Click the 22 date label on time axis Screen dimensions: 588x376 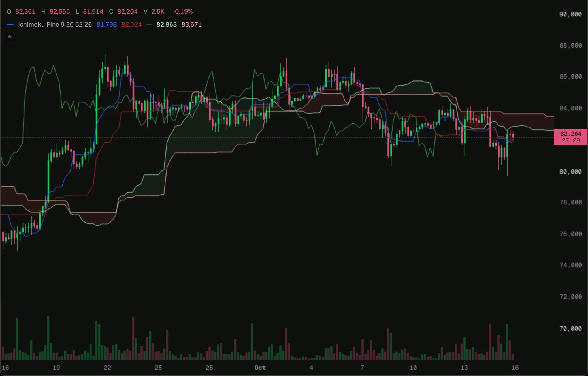click(107, 368)
